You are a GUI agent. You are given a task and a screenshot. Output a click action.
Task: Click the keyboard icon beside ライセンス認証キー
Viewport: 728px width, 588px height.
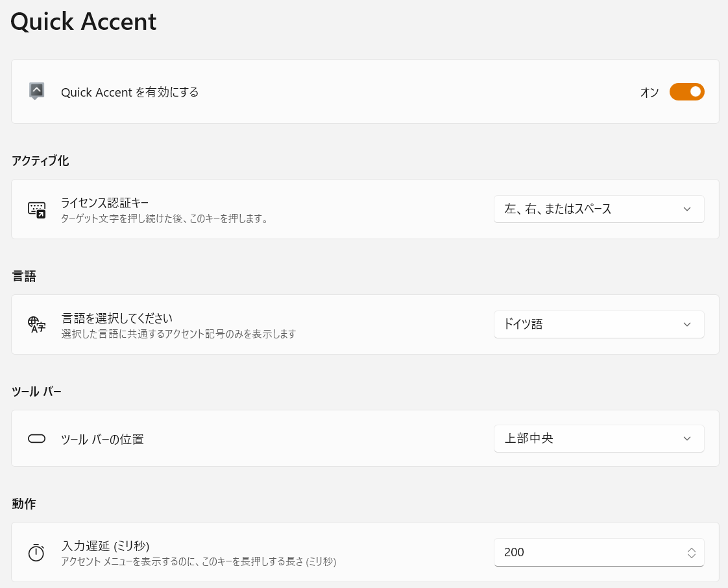pyautogui.click(x=36, y=209)
